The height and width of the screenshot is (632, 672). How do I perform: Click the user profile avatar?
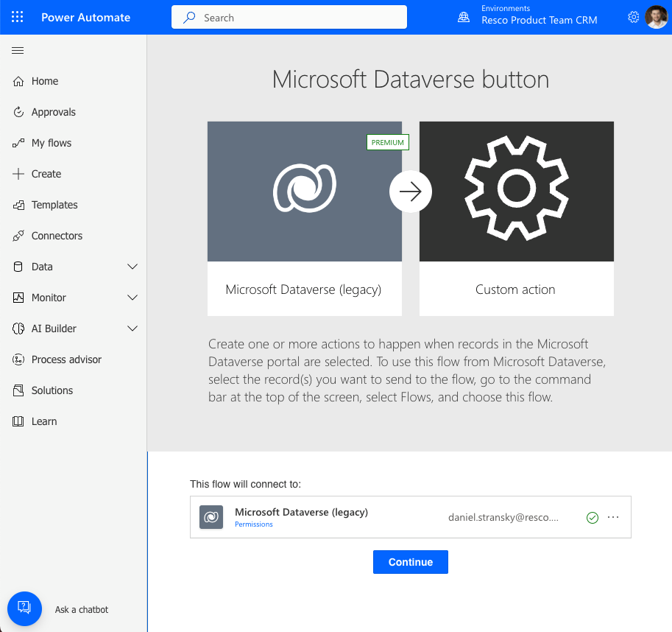(656, 17)
